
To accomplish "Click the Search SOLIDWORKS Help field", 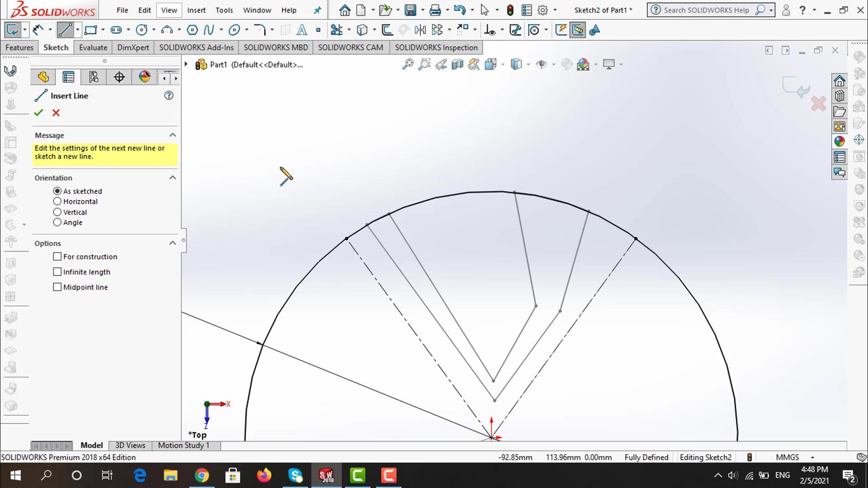I will click(x=706, y=10).
